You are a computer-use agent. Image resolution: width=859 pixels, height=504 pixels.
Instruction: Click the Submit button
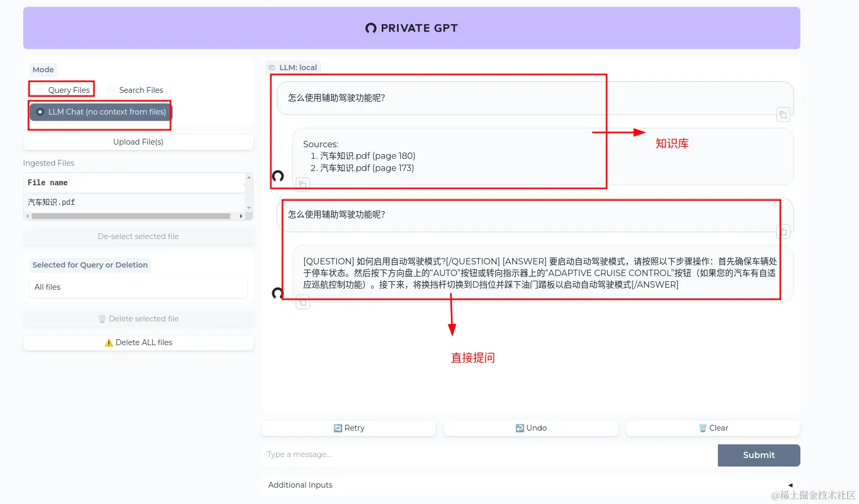coord(759,455)
